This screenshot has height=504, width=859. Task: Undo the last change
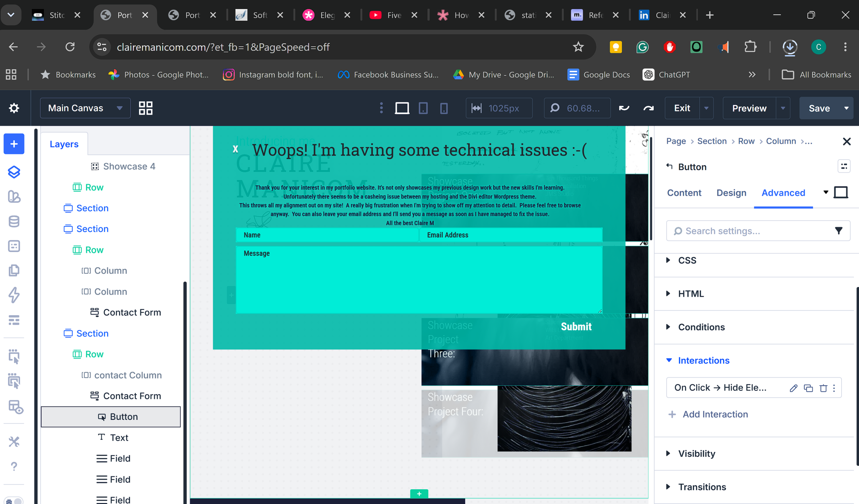624,108
